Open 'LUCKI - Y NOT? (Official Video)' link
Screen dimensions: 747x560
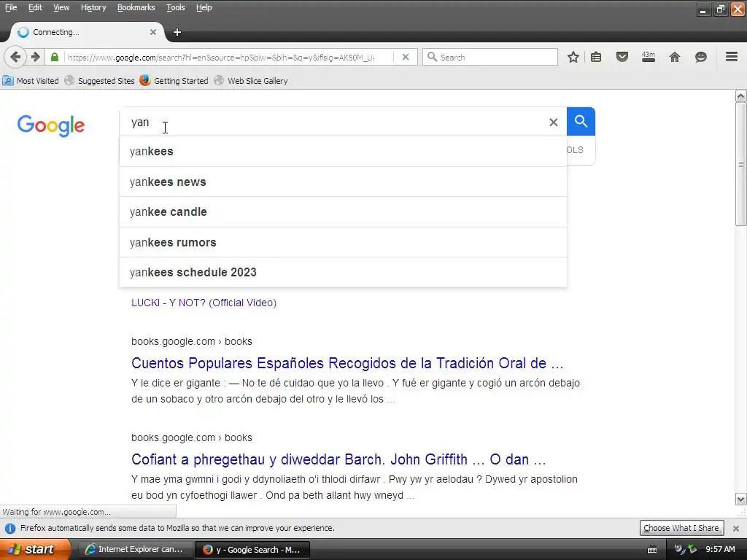[204, 303]
